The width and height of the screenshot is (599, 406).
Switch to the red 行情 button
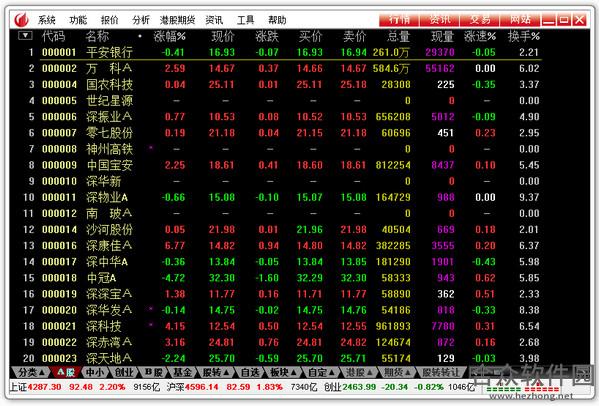pyautogui.click(x=399, y=19)
